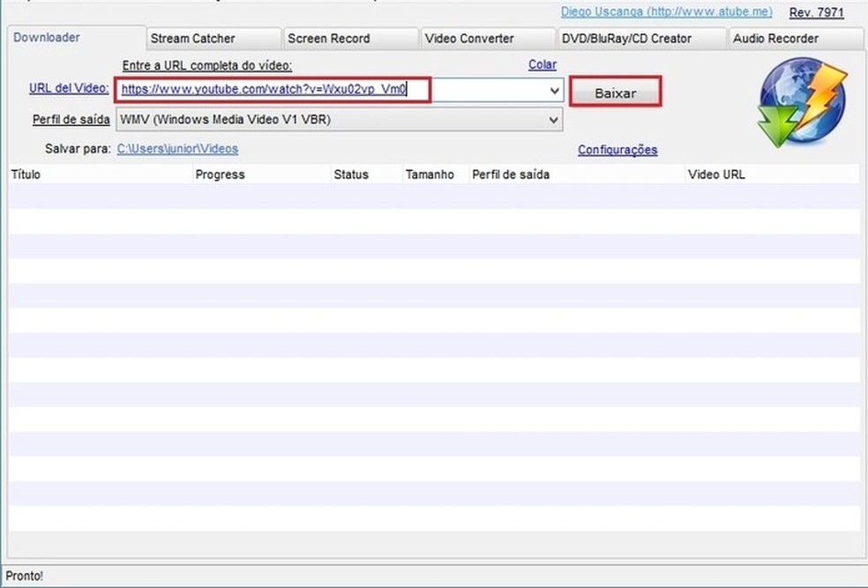Click the Progress column header
The width and height of the screenshot is (868, 588).
(x=261, y=175)
